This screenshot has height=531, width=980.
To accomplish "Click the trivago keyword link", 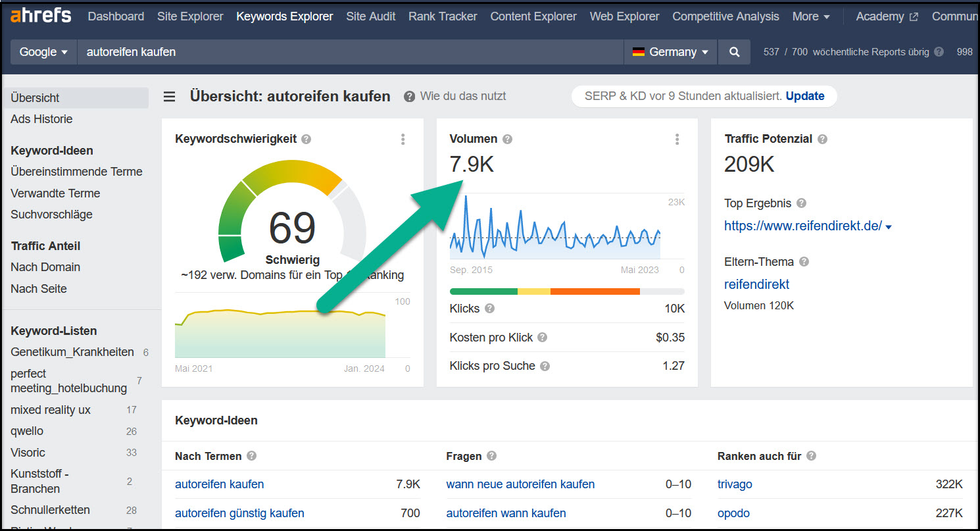I will coord(735,484).
